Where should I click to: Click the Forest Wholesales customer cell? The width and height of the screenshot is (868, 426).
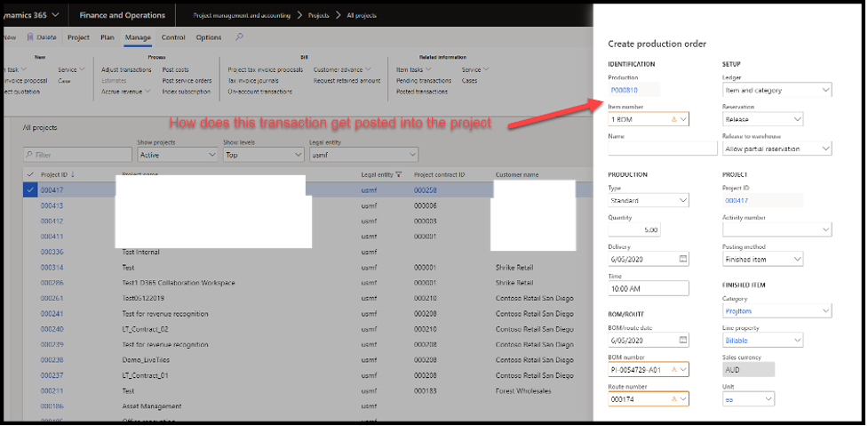[523, 391]
